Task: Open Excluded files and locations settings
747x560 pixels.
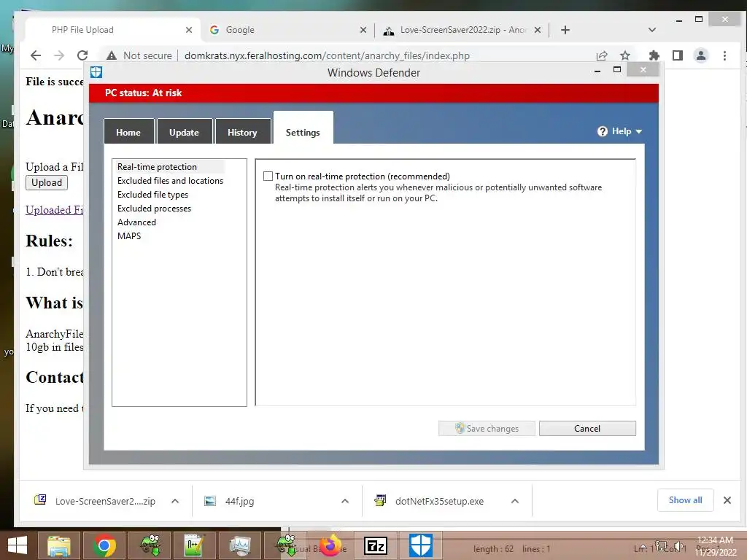Action: [x=170, y=181]
